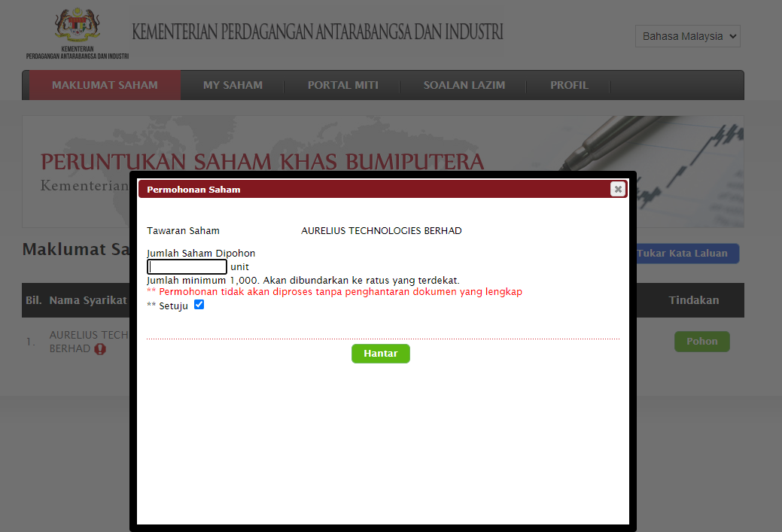Click the Tindakan column header

point(693,300)
